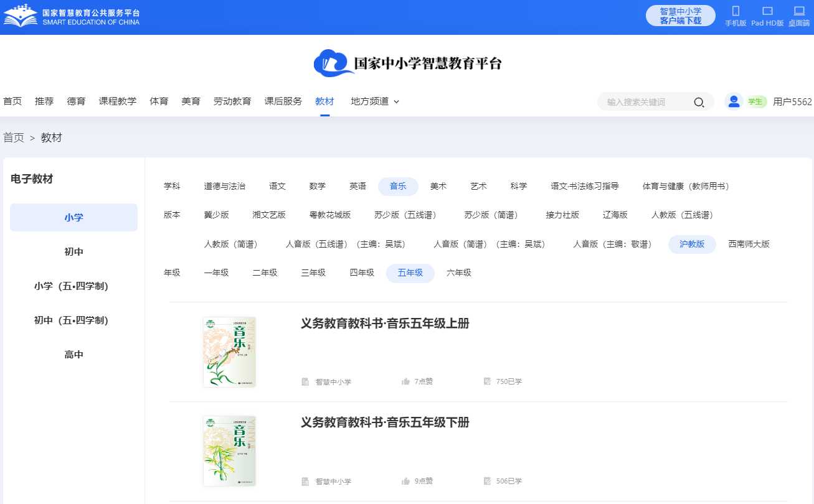The width and height of the screenshot is (814, 504).
Task: Filter by 一年级 grade
Action: (217, 273)
